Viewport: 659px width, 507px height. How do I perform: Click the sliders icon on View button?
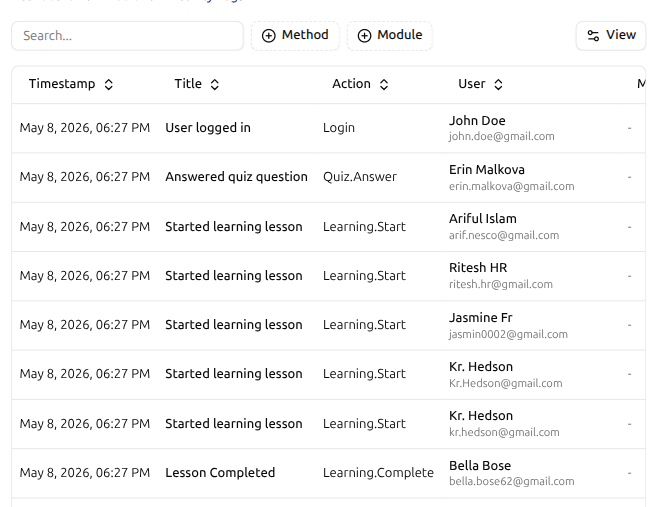pyautogui.click(x=593, y=36)
